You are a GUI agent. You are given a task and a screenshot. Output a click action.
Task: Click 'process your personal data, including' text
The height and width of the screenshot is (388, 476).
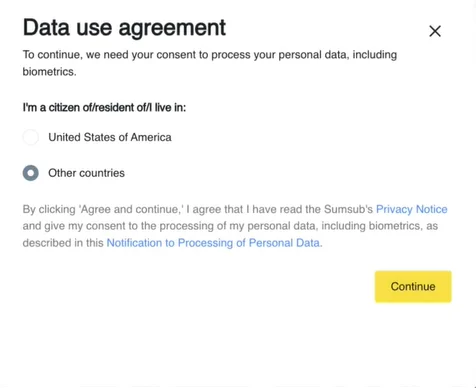coord(304,55)
